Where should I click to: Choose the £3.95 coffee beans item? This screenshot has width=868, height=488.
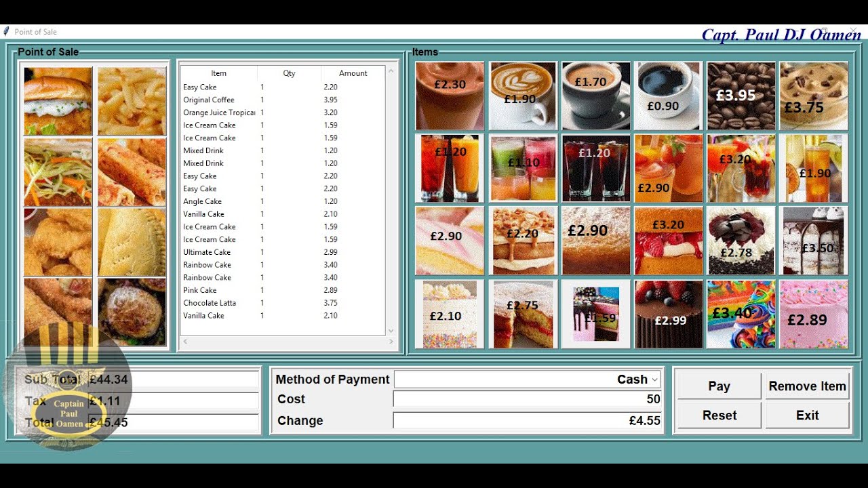point(741,96)
